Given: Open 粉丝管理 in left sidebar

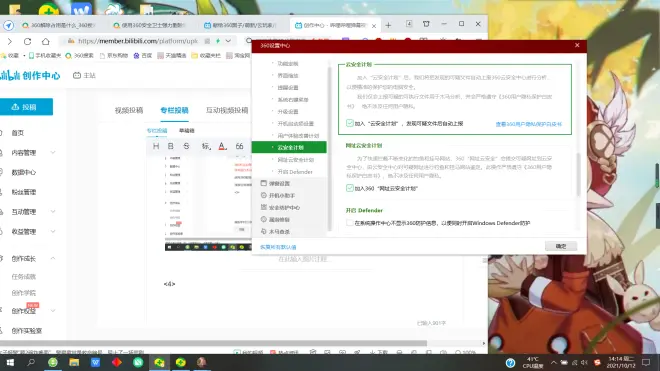Looking at the screenshot, I should tap(24, 192).
